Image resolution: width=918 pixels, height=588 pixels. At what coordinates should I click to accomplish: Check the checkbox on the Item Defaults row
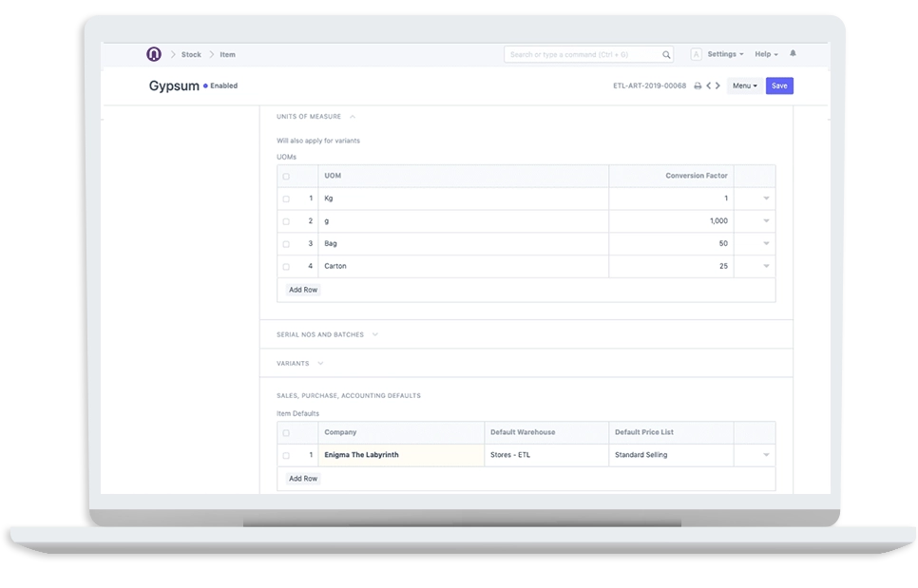[284, 455]
